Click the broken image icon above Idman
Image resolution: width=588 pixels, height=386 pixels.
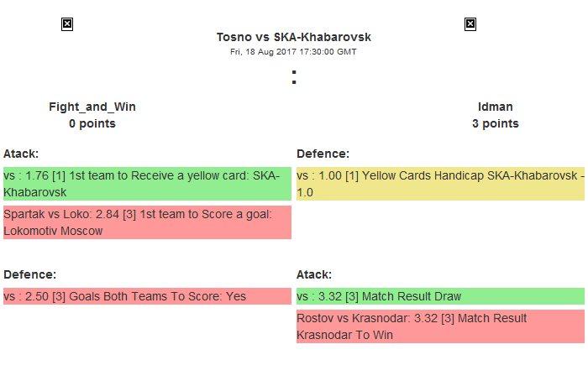[470, 24]
